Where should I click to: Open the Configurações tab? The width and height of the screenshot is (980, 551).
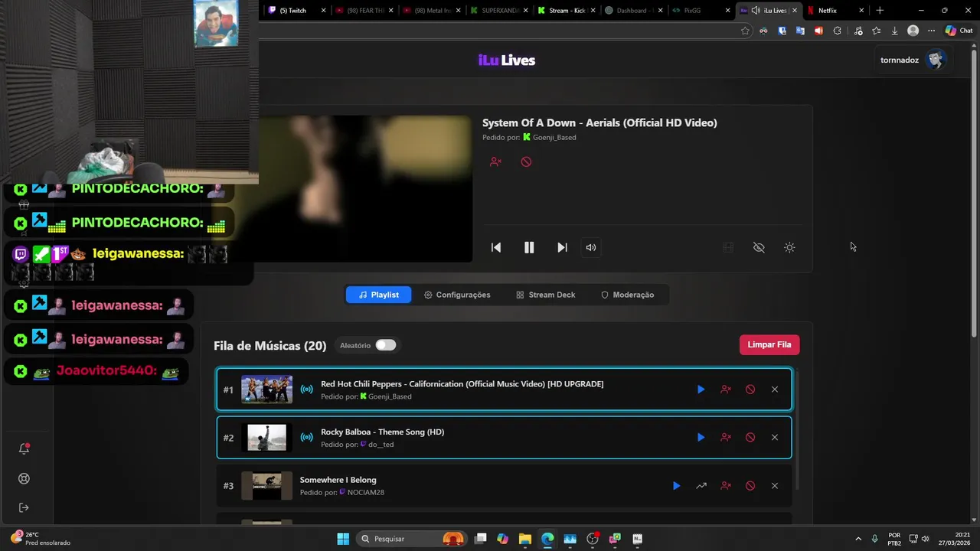pos(457,295)
